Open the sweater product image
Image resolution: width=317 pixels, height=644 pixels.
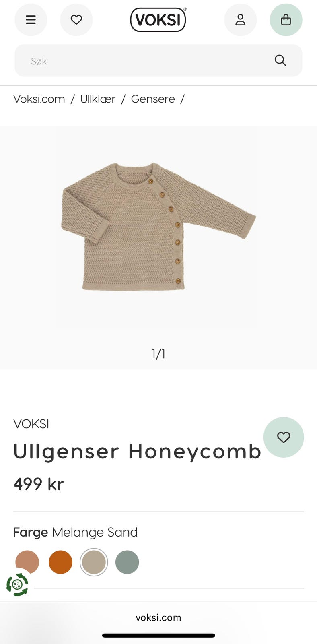tap(158, 227)
